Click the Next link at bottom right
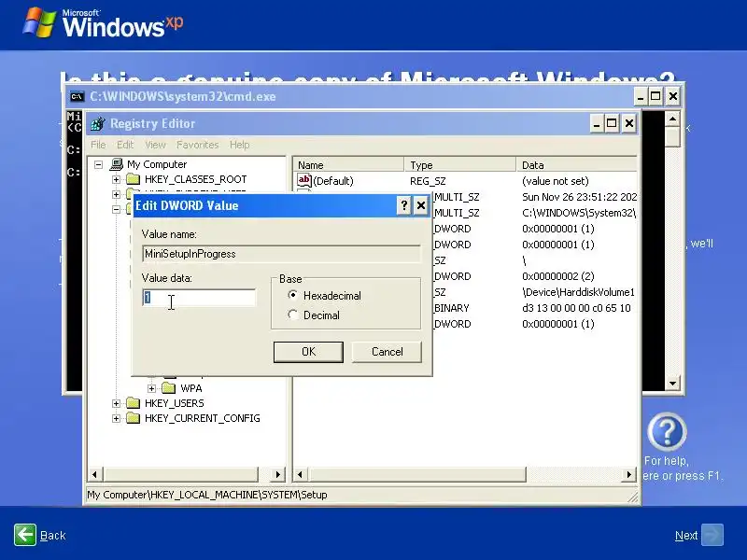 [x=686, y=535]
